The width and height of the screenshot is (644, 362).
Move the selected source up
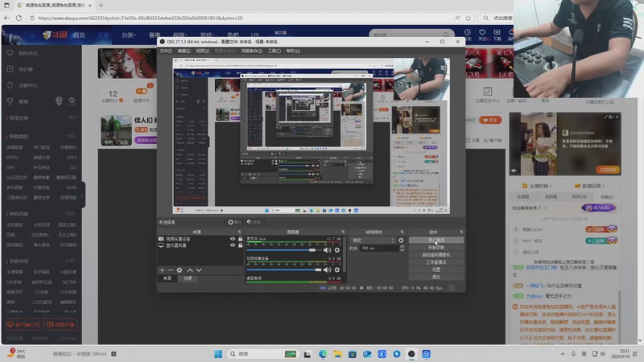pos(190,270)
